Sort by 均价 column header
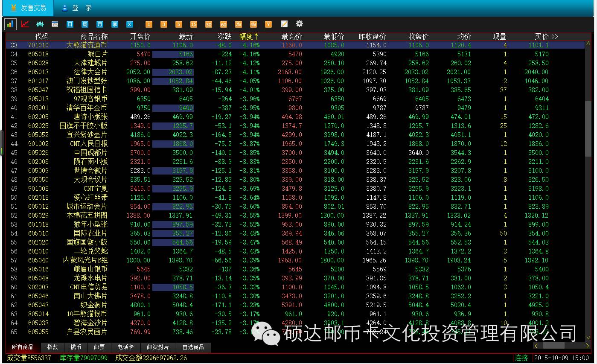This screenshot has width=597, height=364. pyautogui.click(x=464, y=37)
